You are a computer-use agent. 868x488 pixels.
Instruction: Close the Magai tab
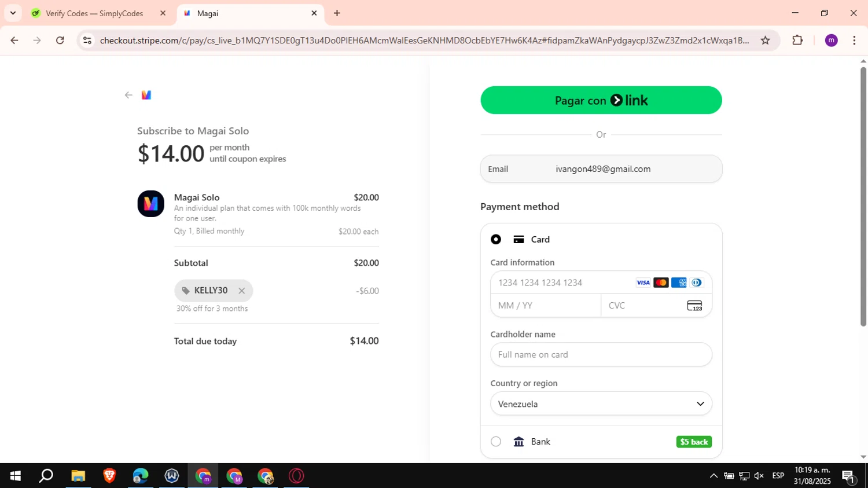pyautogui.click(x=314, y=13)
